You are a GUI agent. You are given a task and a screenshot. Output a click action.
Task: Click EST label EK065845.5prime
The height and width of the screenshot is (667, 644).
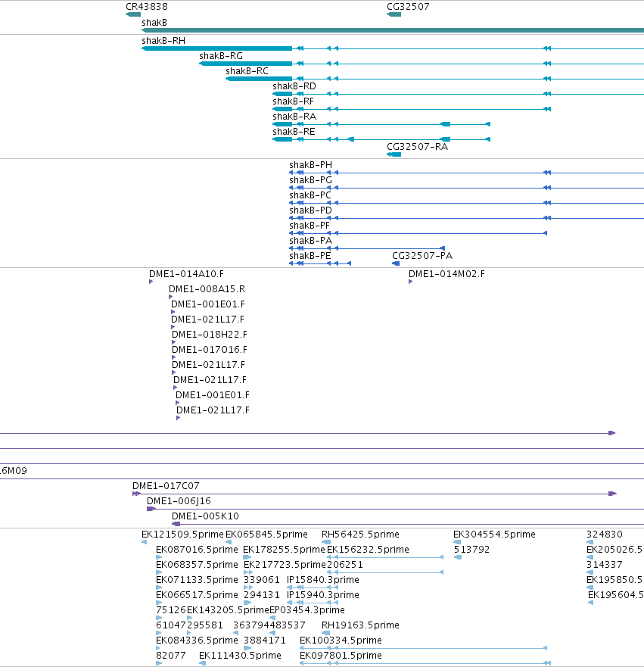click(266, 535)
